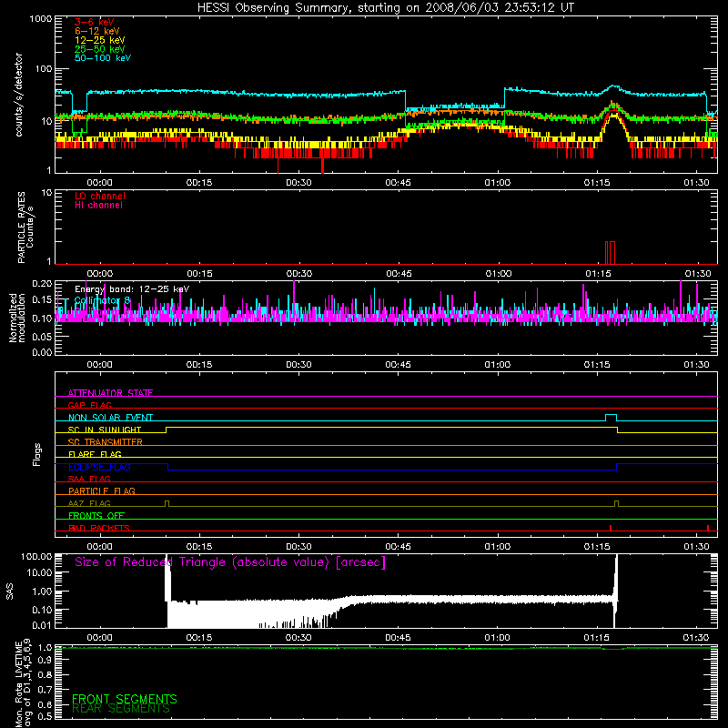728x728 pixels.
Task: Click the cyan Collimator 8 label
Action: 102,300
